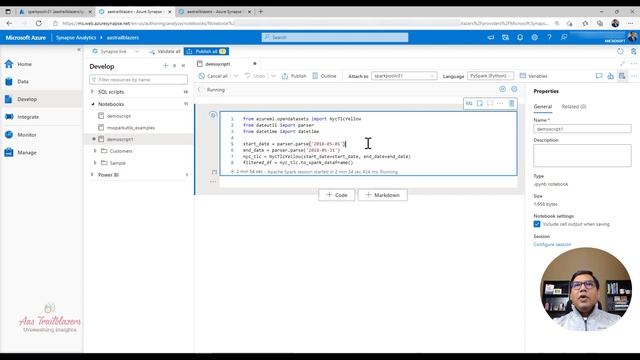Stop the running cell execution button
Viewport: 640px width, 360px height.
pos(213,116)
